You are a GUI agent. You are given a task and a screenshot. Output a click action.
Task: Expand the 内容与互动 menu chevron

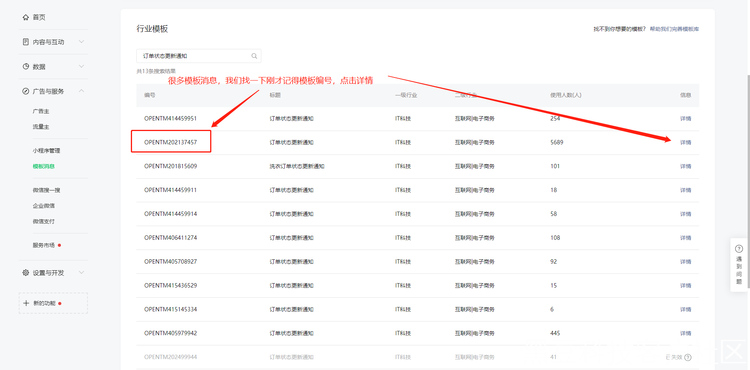point(81,42)
